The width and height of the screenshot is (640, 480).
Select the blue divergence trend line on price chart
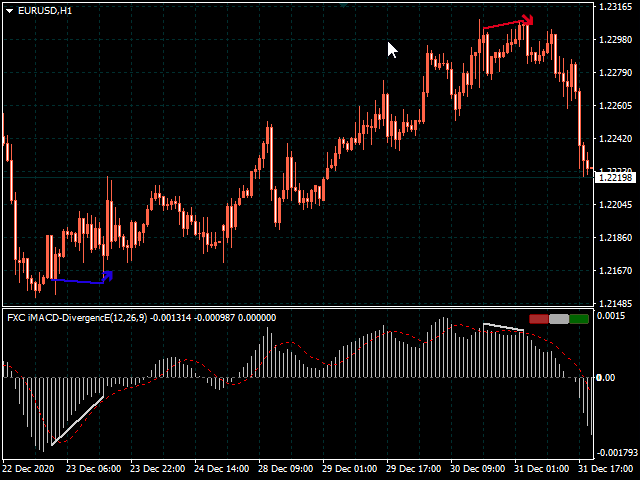pyautogui.click(x=77, y=281)
